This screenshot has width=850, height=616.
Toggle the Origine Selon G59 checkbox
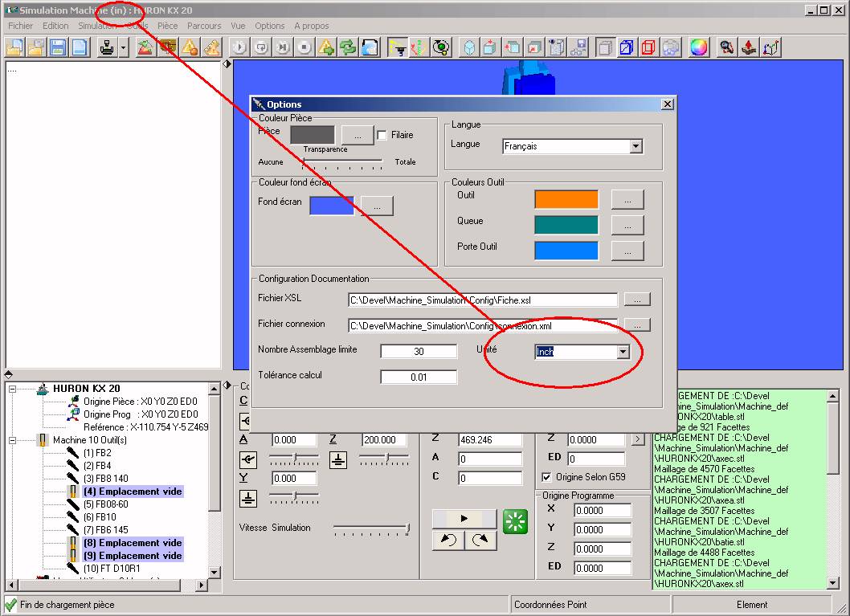pos(546,477)
